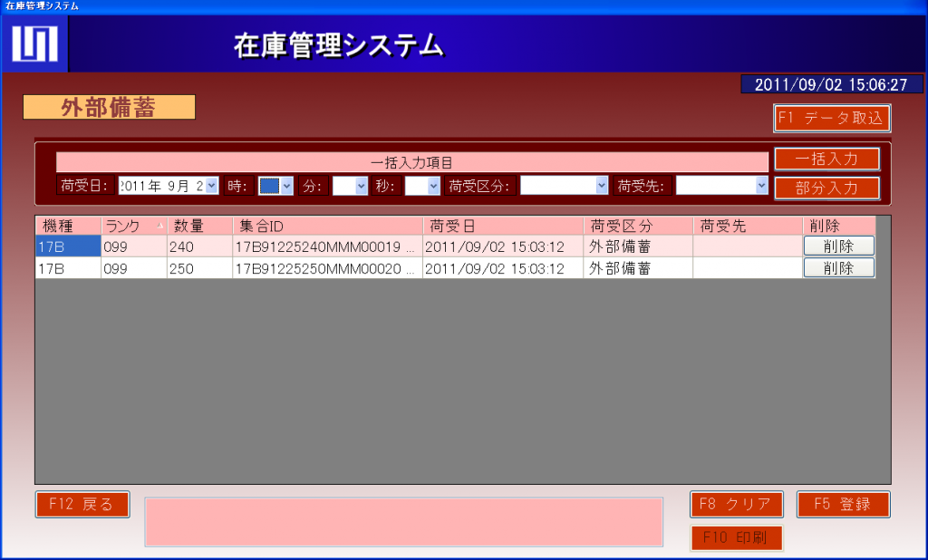Click F12 戻る button
This screenshot has height=560, width=928.
pos(82,505)
